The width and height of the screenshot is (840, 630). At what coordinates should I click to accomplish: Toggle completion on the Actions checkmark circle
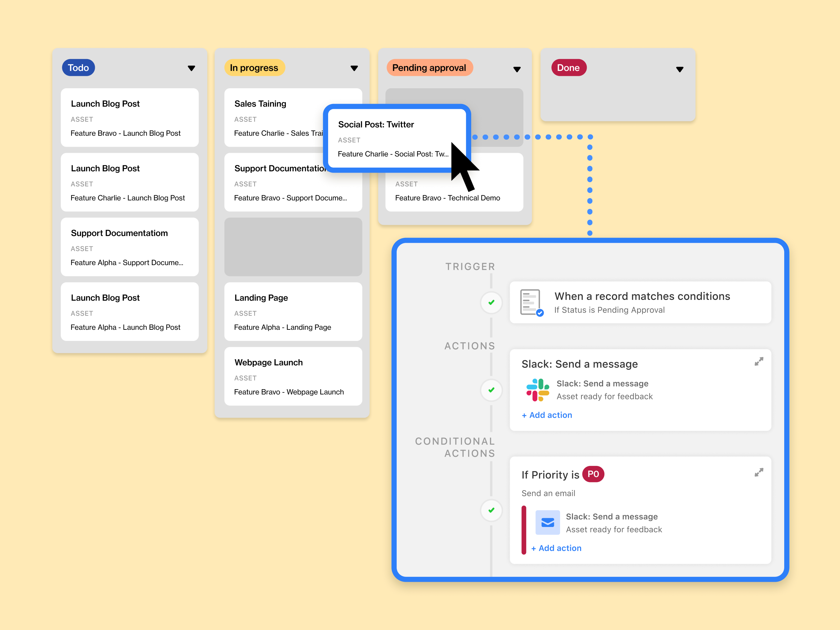[491, 390]
